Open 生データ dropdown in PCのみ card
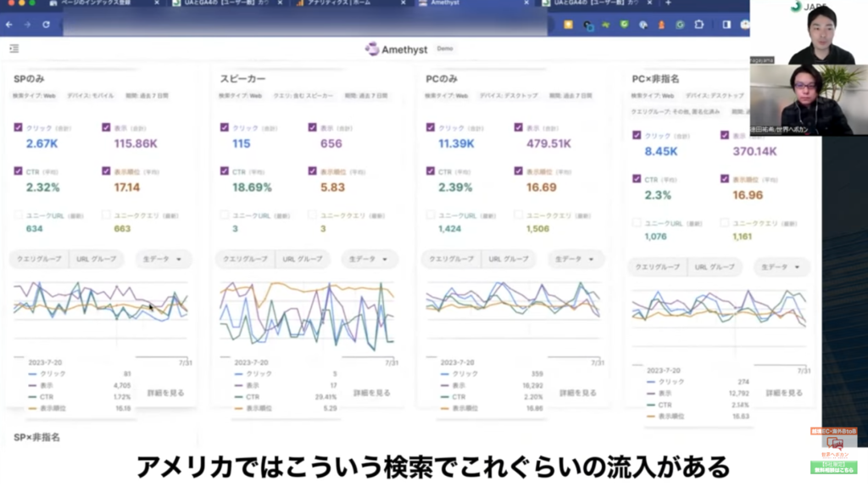868x487 pixels. click(x=575, y=260)
